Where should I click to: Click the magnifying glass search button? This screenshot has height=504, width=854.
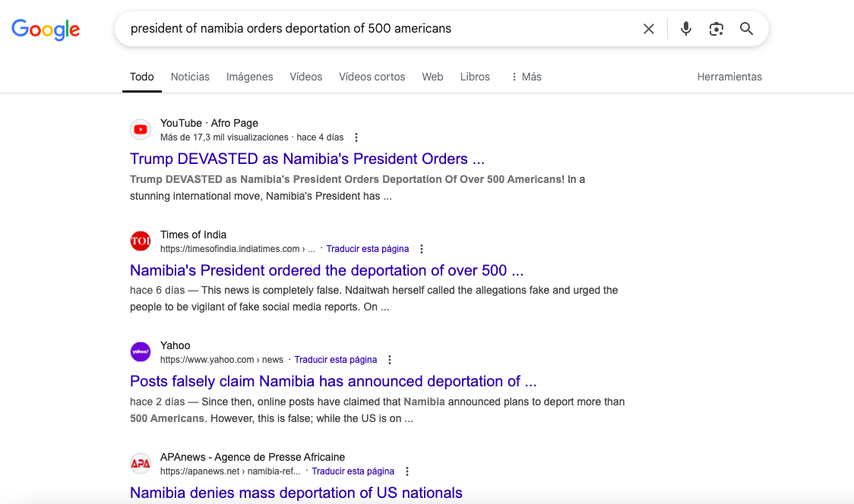coord(747,29)
